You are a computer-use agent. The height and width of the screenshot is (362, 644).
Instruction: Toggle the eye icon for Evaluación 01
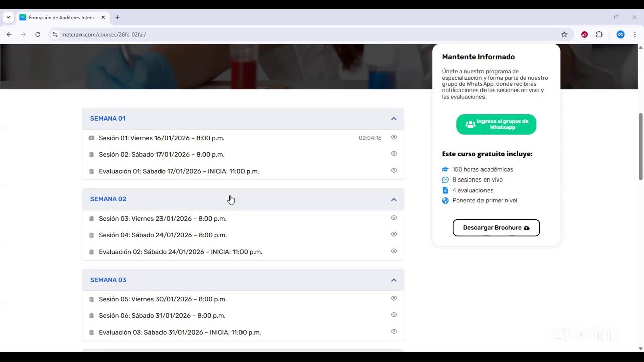pyautogui.click(x=394, y=170)
